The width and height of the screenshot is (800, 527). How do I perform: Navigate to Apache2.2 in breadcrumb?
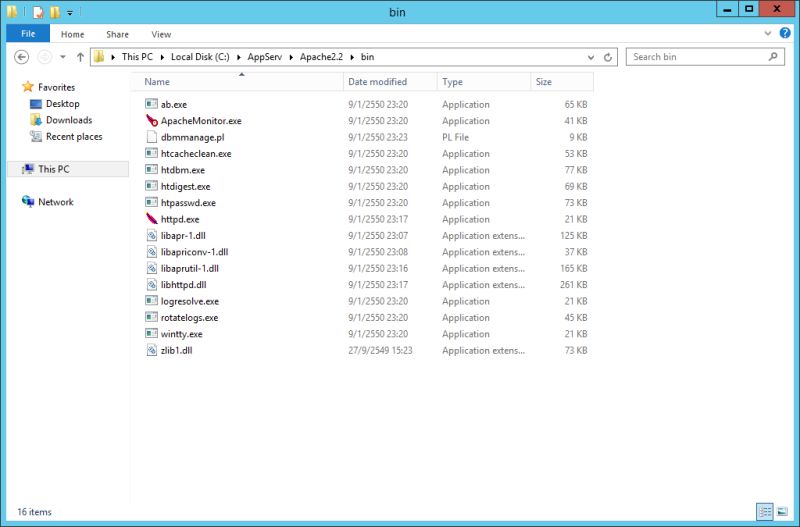click(321, 57)
